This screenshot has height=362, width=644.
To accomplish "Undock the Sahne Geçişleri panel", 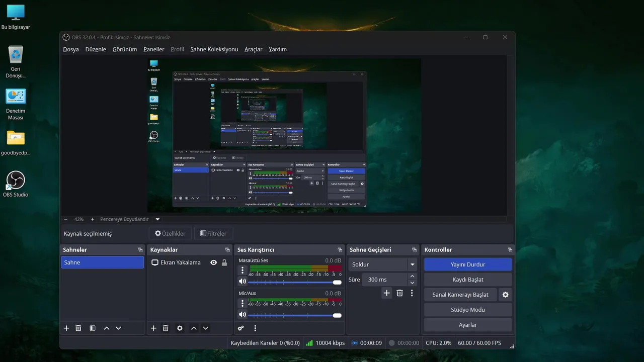I will pyautogui.click(x=414, y=250).
